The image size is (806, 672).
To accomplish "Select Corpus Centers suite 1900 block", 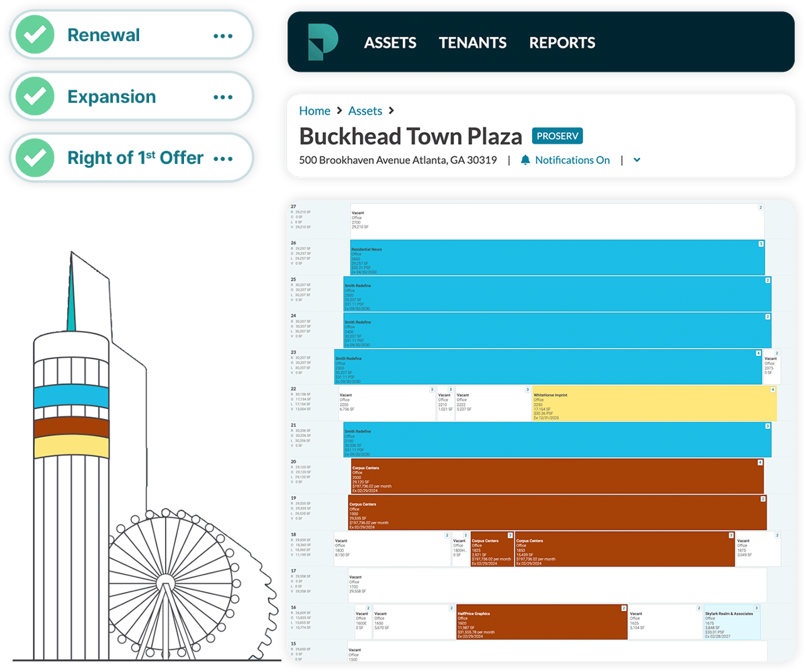I will 557,512.
